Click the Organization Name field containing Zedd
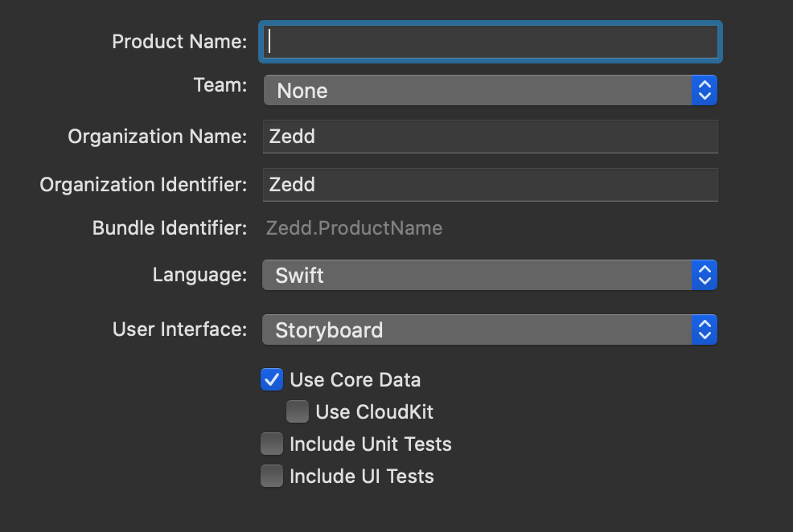 (491, 137)
